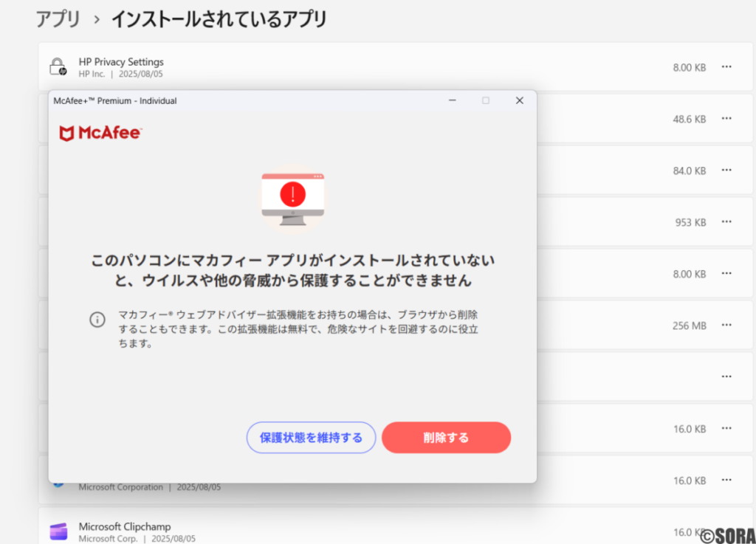Click the HP Privacy Settings lock icon
The width and height of the screenshot is (756, 544).
58,67
